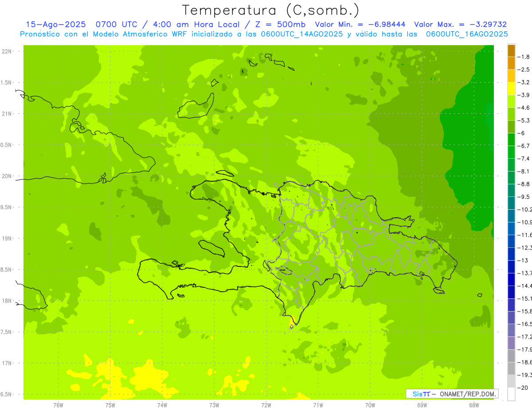Pick the dark orange swatch at legend top
Viewport: 532px width, 411px height.
pos(511,51)
